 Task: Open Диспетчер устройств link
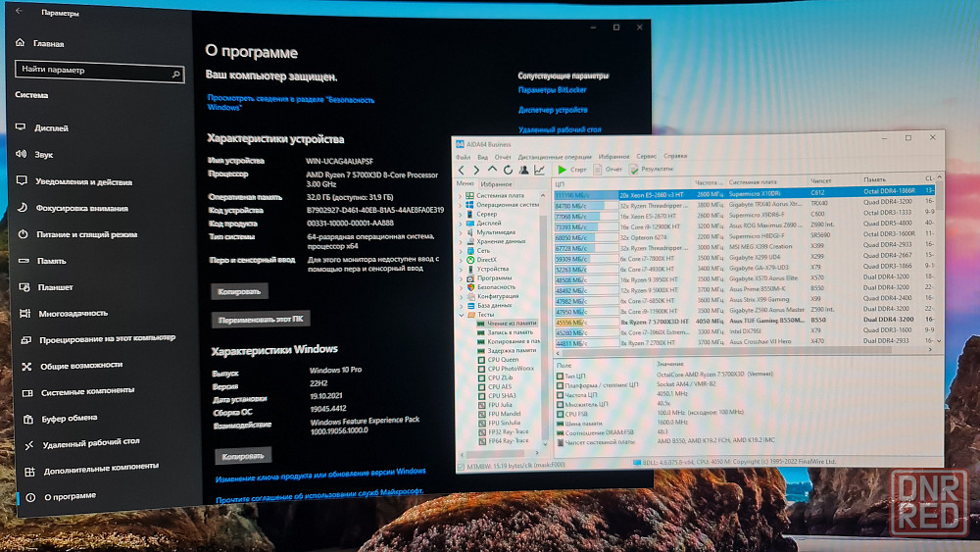553,110
